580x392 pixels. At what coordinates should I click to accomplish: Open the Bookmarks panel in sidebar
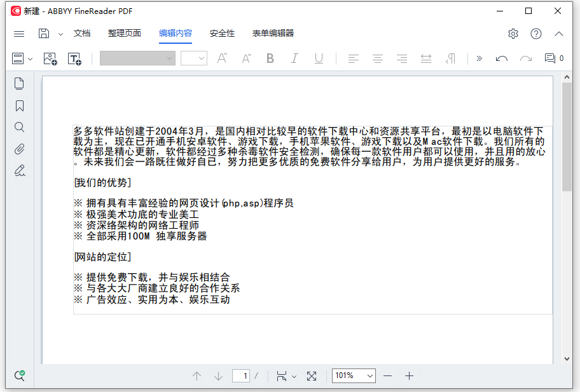click(20, 106)
